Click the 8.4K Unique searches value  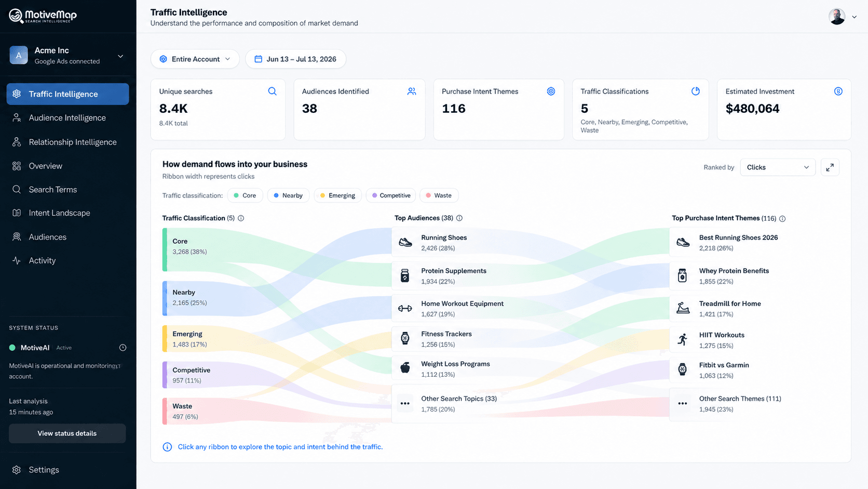click(x=173, y=109)
